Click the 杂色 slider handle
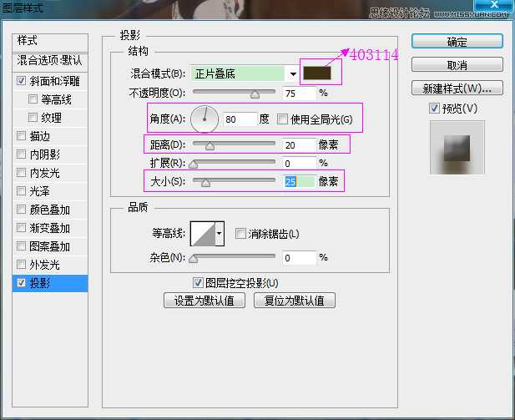The image size is (515, 420). (194, 259)
